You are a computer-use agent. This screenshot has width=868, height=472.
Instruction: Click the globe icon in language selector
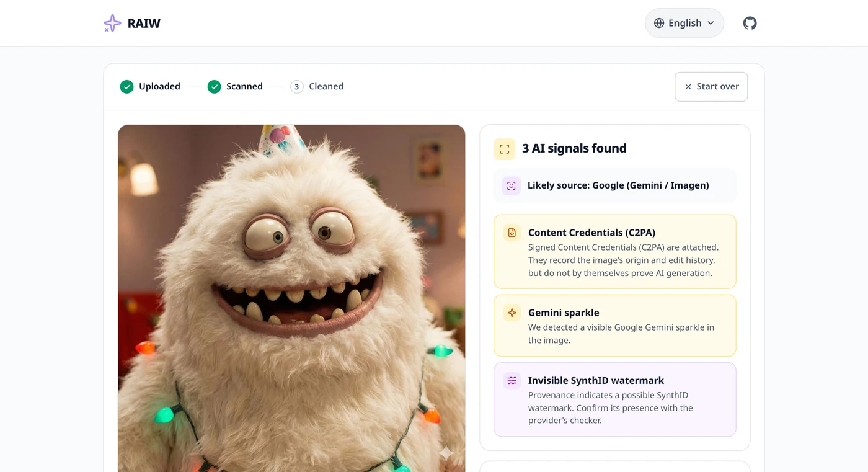point(659,23)
